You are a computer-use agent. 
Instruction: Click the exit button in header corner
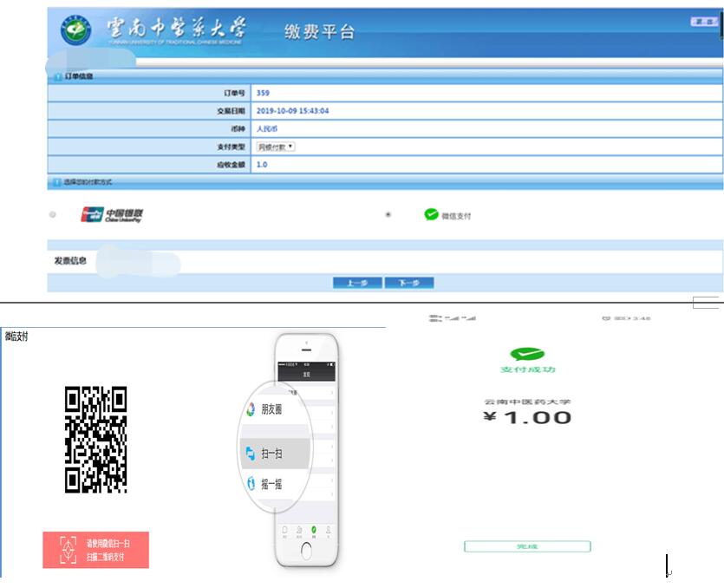(x=704, y=22)
